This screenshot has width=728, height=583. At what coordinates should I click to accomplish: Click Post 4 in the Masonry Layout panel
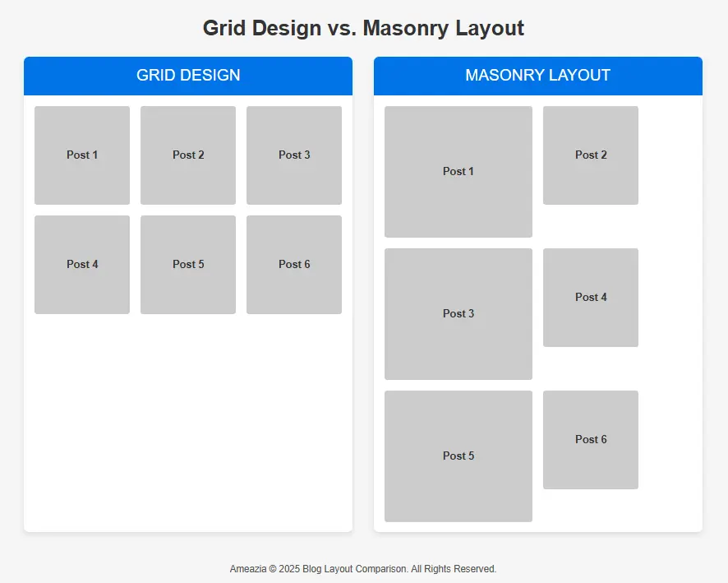pyautogui.click(x=591, y=298)
